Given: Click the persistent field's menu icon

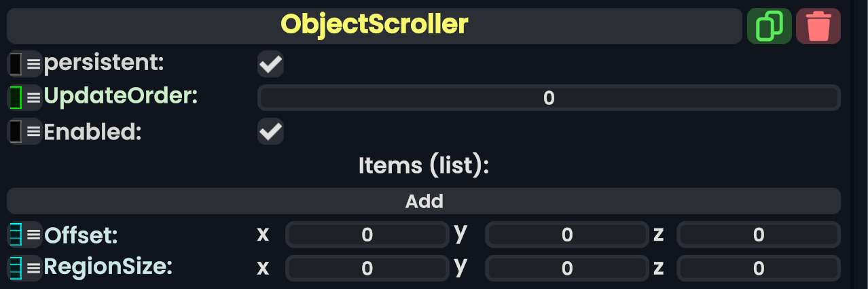Looking at the screenshot, I should click(33, 64).
